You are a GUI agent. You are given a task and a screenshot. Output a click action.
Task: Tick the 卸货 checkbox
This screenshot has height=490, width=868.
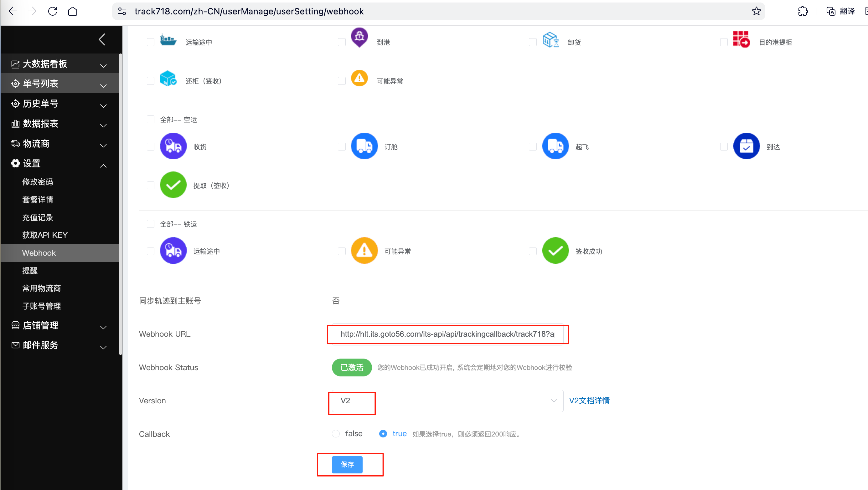533,42
